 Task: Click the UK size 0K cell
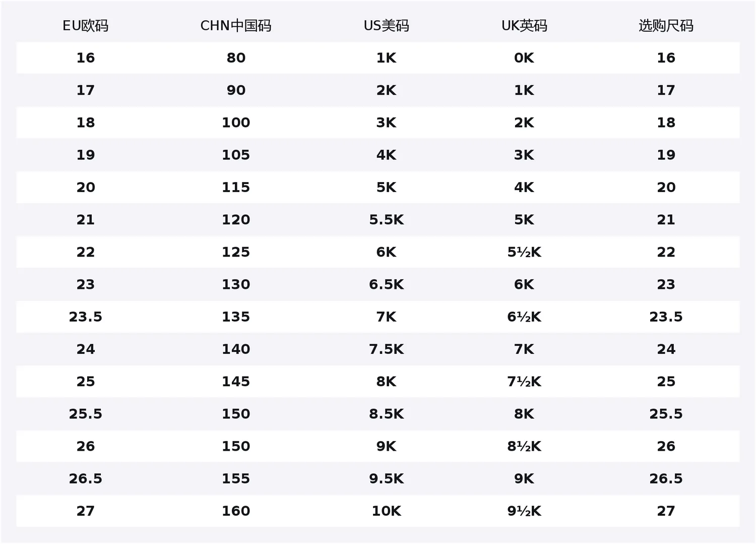(x=524, y=58)
